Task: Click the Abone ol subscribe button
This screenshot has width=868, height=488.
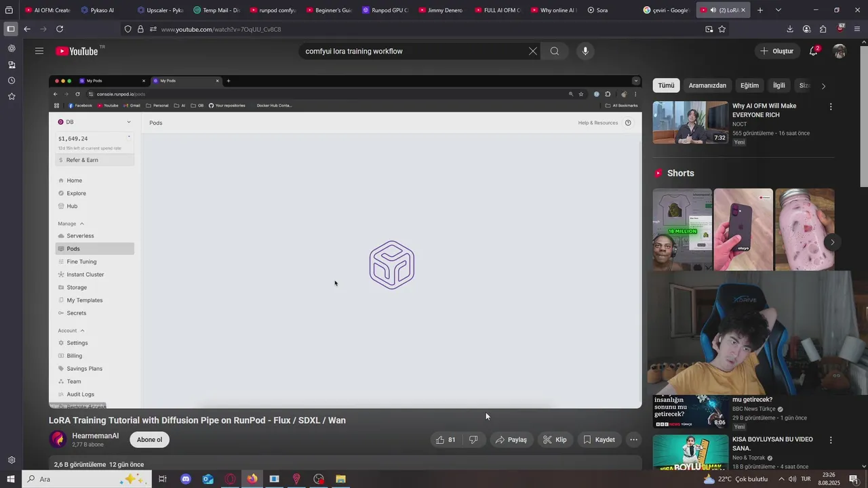Action: (150, 440)
